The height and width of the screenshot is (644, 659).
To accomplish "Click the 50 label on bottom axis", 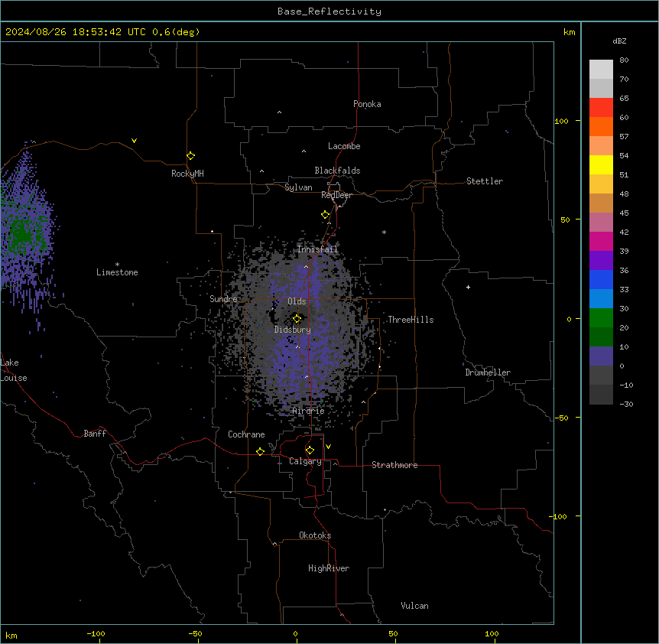I will pyautogui.click(x=393, y=633).
